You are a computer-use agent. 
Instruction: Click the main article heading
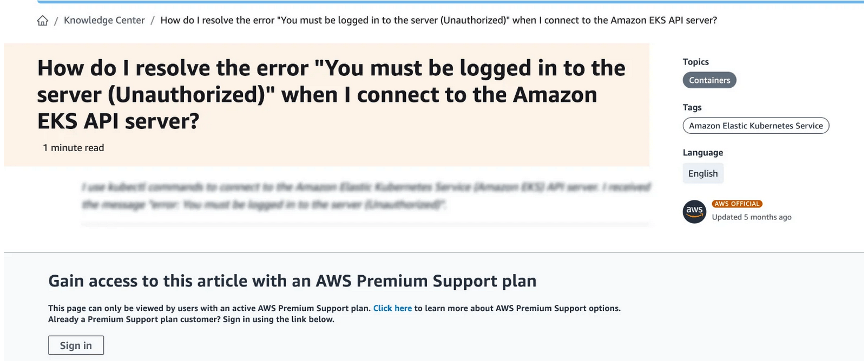coord(331,94)
